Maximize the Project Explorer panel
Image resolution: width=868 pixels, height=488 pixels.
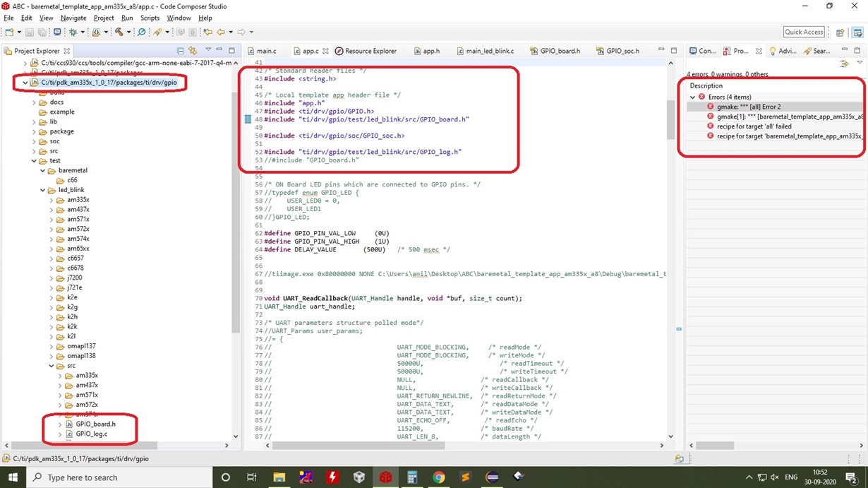[231, 51]
